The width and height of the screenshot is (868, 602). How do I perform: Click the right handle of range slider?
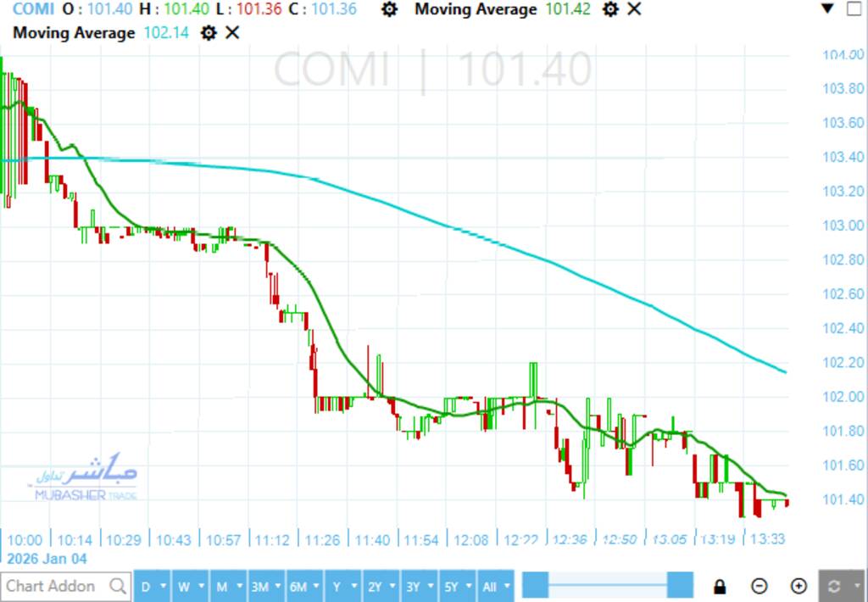(680, 586)
